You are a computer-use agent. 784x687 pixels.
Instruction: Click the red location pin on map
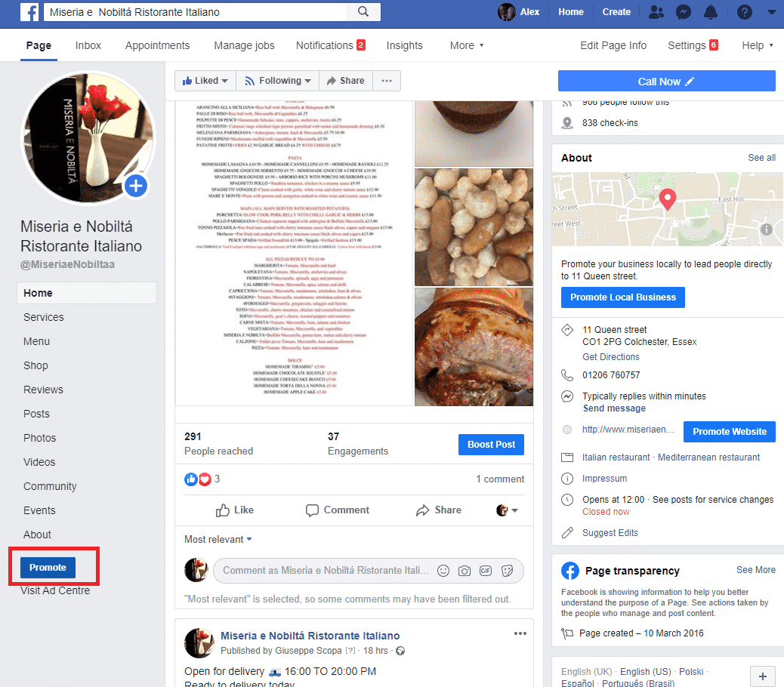click(668, 199)
